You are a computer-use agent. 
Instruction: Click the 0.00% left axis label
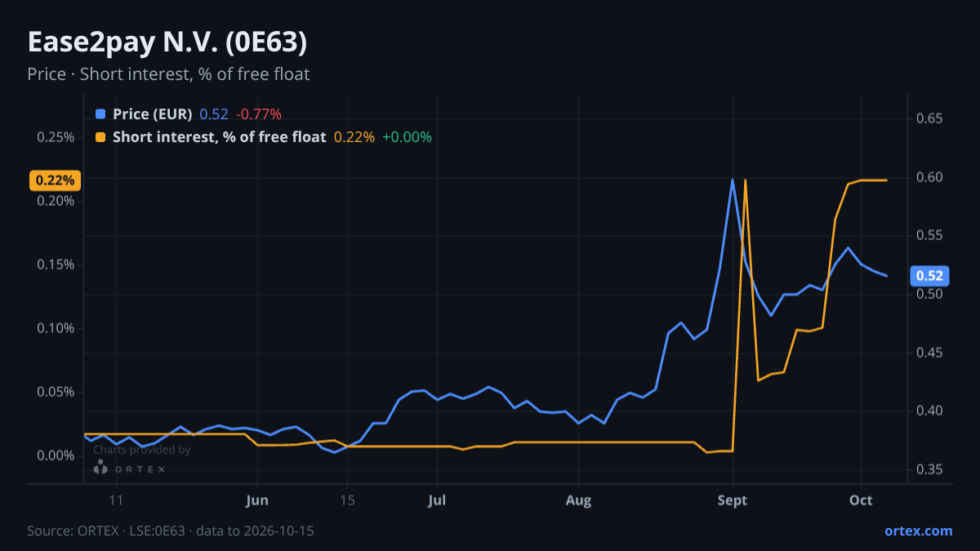[56, 455]
